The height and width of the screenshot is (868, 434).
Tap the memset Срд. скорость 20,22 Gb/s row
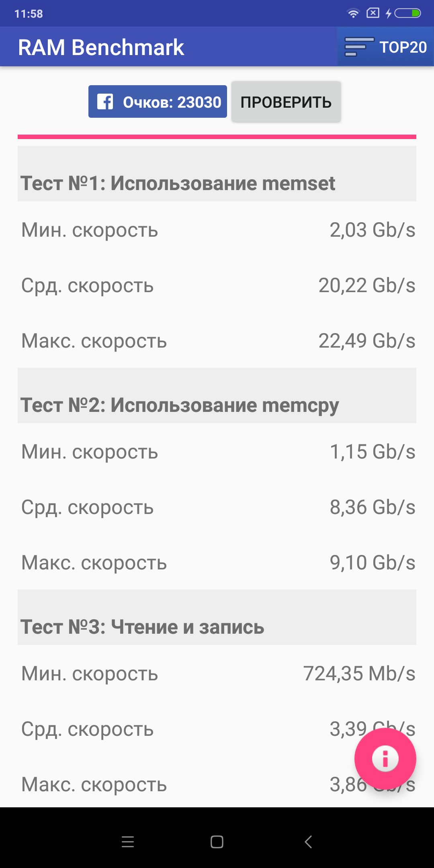(217, 285)
